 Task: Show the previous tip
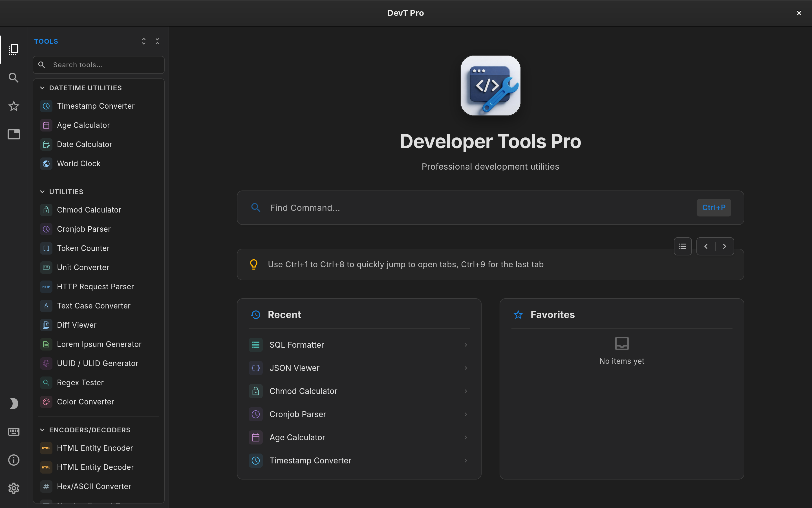(706, 247)
